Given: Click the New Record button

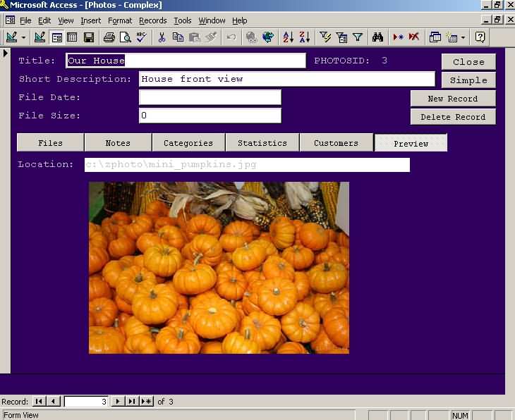Looking at the screenshot, I should point(452,99).
